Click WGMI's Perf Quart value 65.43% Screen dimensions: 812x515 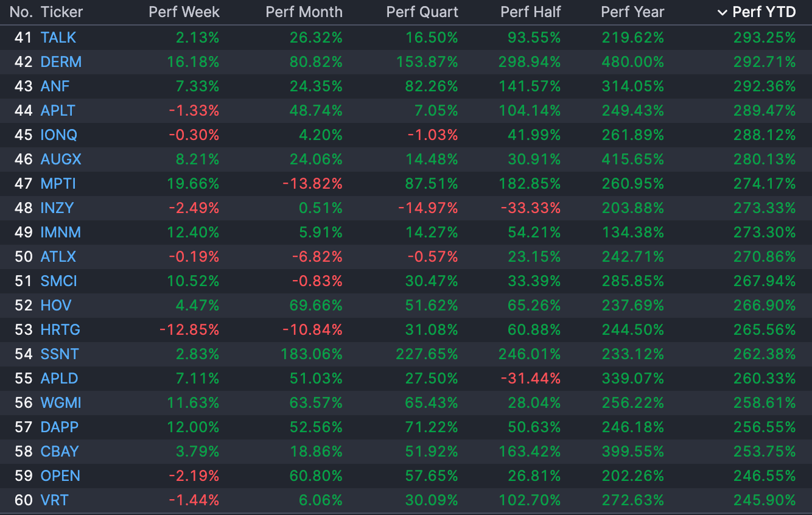point(432,403)
